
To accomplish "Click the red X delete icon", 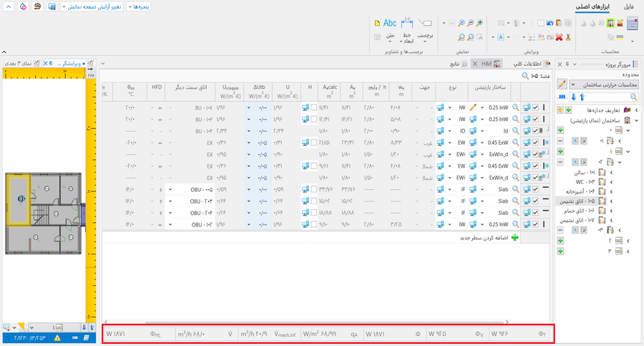I will (557, 37).
